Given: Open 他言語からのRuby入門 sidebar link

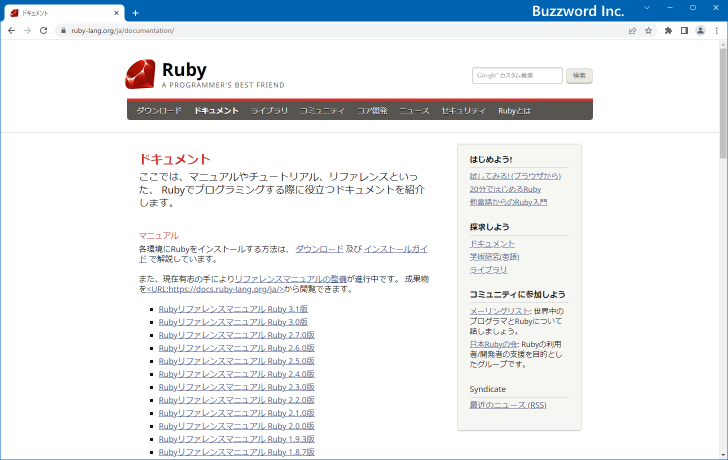Looking at the screenshot, I should 508,202.
